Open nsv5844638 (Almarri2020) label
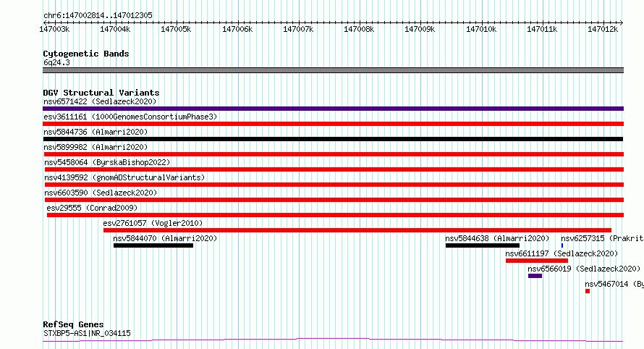The height and width of the screenshot is (349, 644). click(497, 238)
